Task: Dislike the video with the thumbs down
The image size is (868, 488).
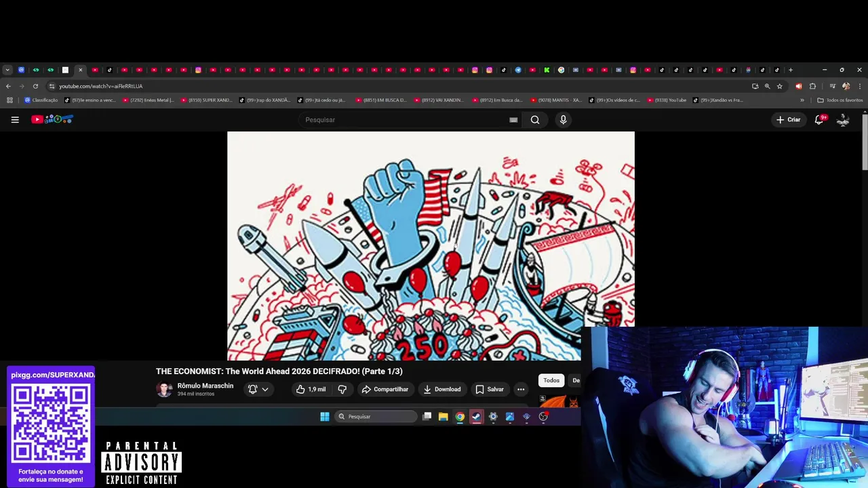Action: click(342, 389)
